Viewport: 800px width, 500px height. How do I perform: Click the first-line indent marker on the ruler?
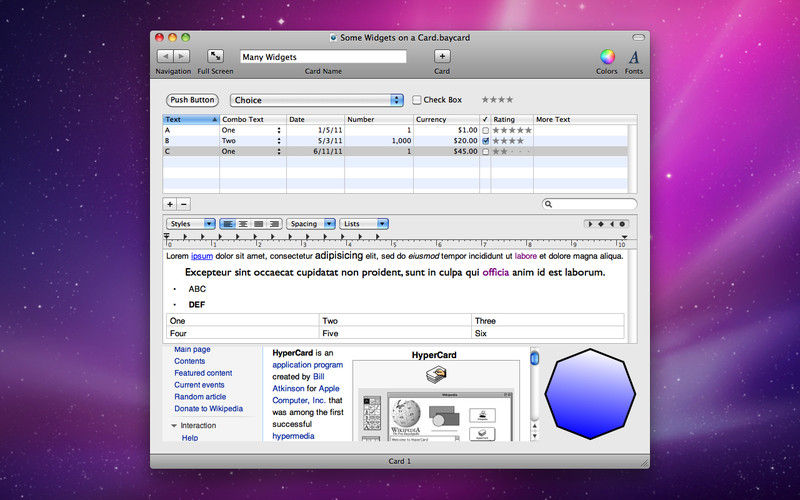(x=167, y=236)
